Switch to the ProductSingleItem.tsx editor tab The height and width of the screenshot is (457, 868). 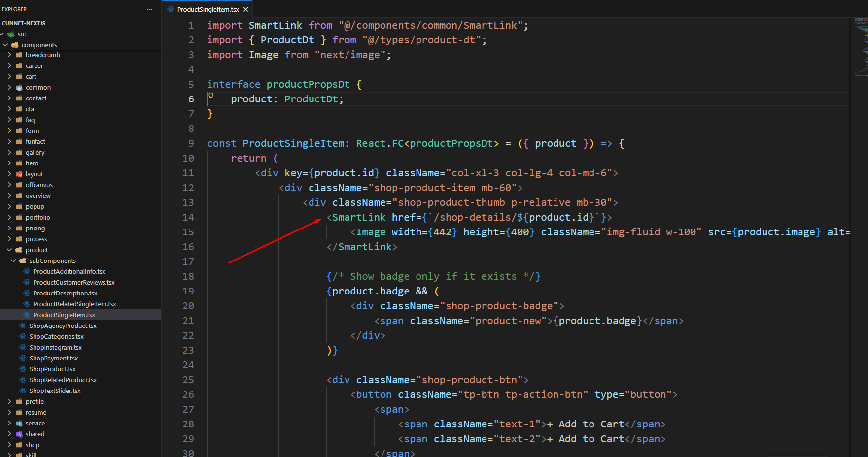(207, 9)
